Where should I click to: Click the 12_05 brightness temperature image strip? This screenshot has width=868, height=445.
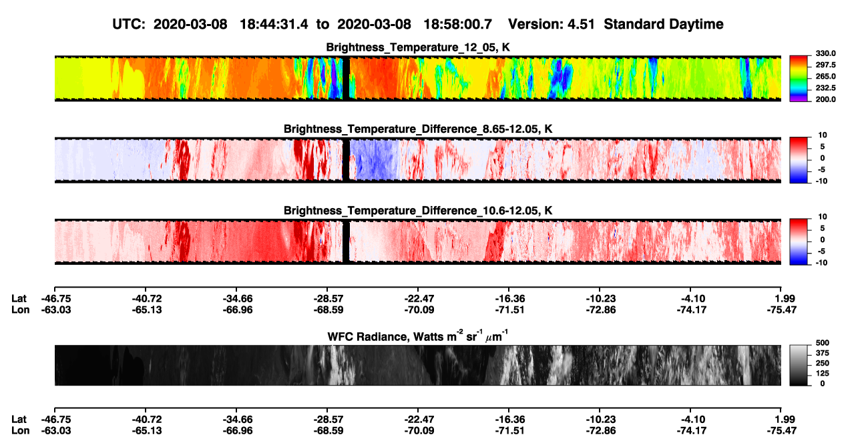[417, 78]
